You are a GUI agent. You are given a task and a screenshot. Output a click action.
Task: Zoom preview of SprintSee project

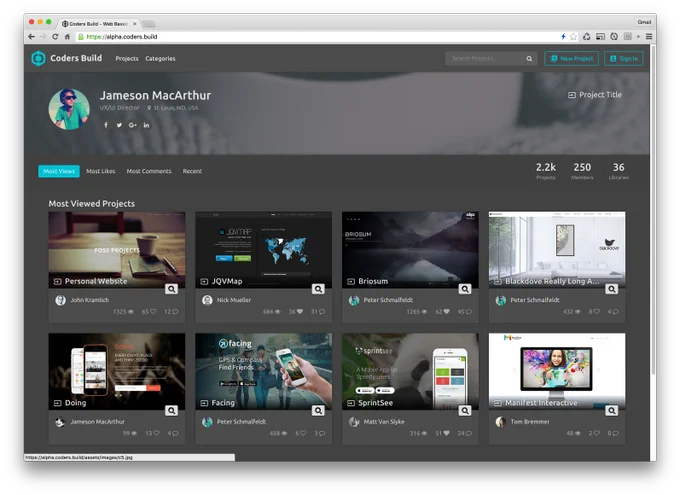465,410
